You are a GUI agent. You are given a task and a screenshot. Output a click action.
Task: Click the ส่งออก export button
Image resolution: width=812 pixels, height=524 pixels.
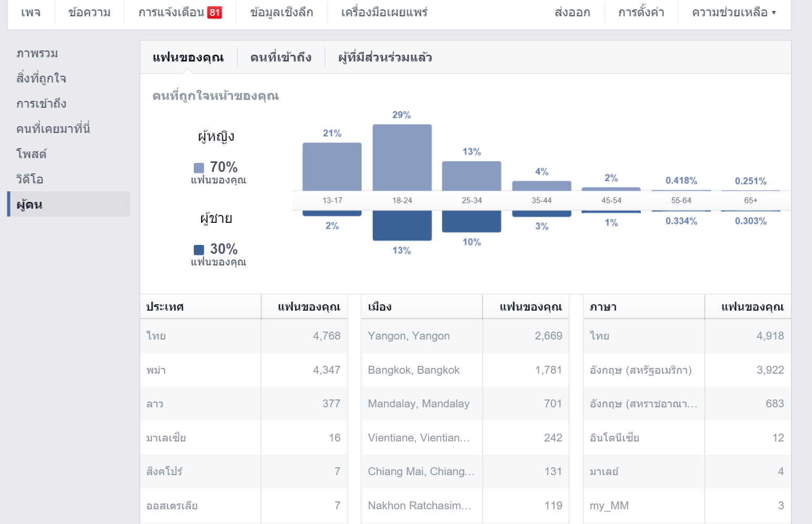[572, 12]
